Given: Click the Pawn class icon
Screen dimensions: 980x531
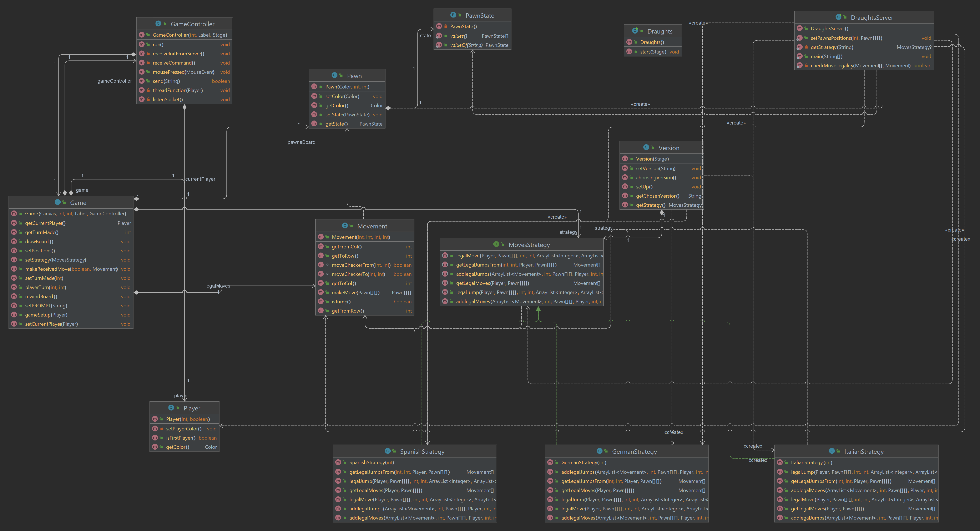Looking at the screenshot, I should click(335, 75).
